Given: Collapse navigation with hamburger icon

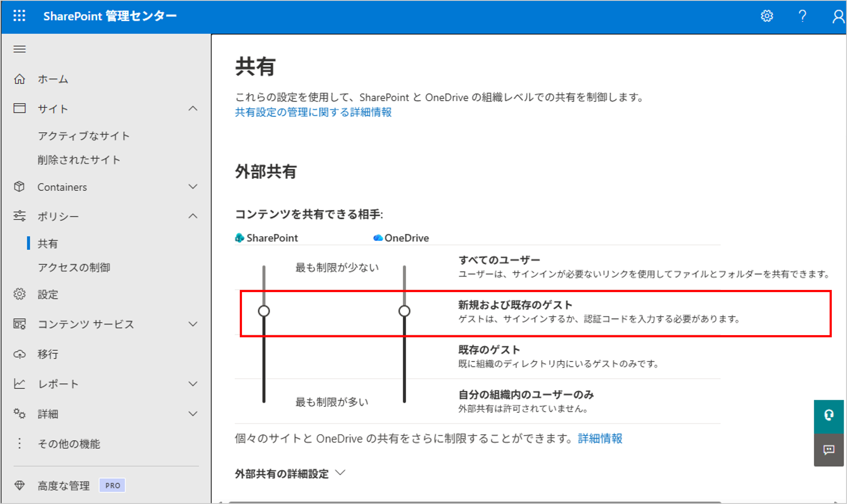Looking at the screenshot, I should click(19, 49).
